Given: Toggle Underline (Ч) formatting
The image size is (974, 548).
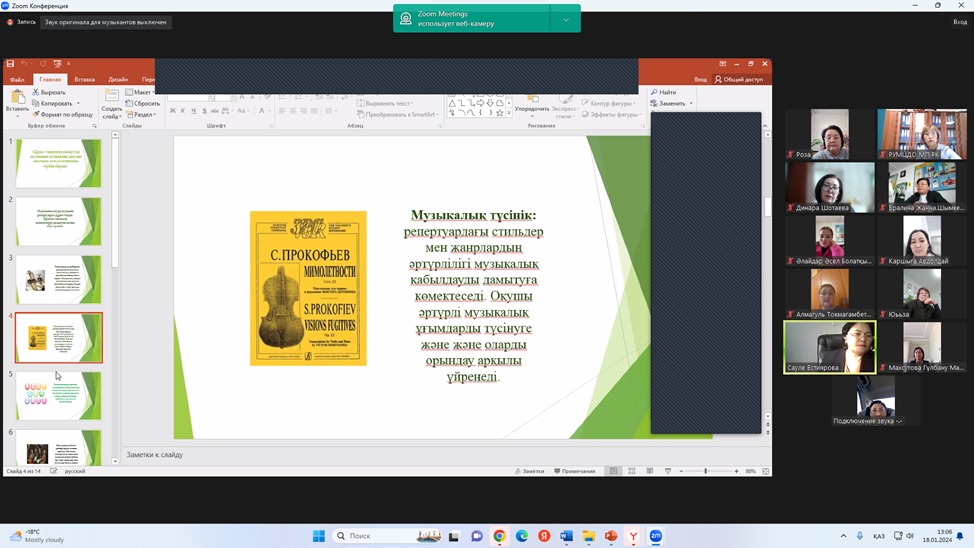Looking at the screenshot, I should (193, 111).
